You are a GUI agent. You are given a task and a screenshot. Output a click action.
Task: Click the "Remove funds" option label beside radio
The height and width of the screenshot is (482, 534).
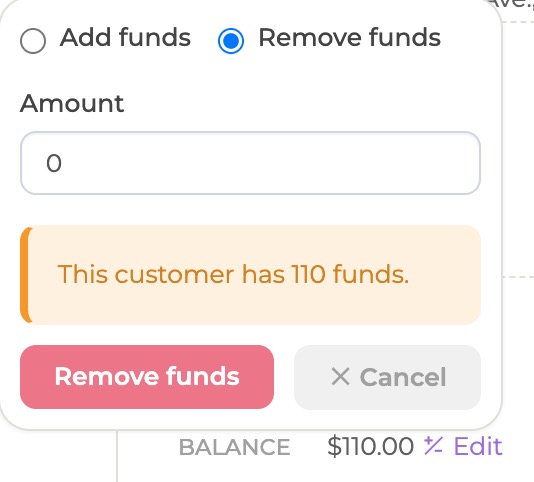tap(350, 37)
